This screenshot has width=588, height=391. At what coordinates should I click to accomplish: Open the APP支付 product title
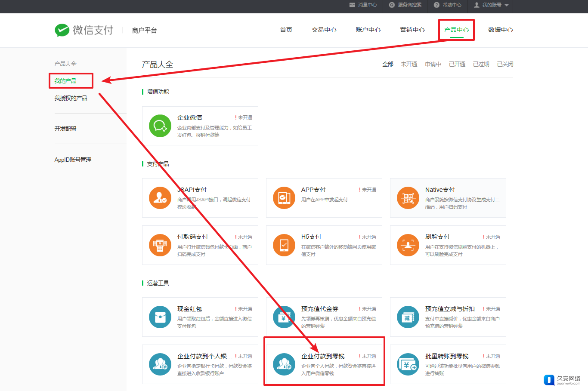pos(313,190)
